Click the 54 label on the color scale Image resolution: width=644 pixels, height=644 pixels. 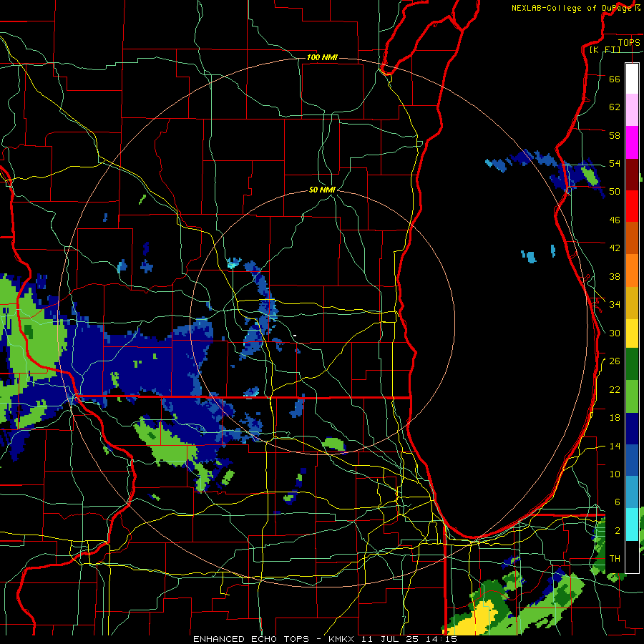pyautogui.click(x=615, y=164)
